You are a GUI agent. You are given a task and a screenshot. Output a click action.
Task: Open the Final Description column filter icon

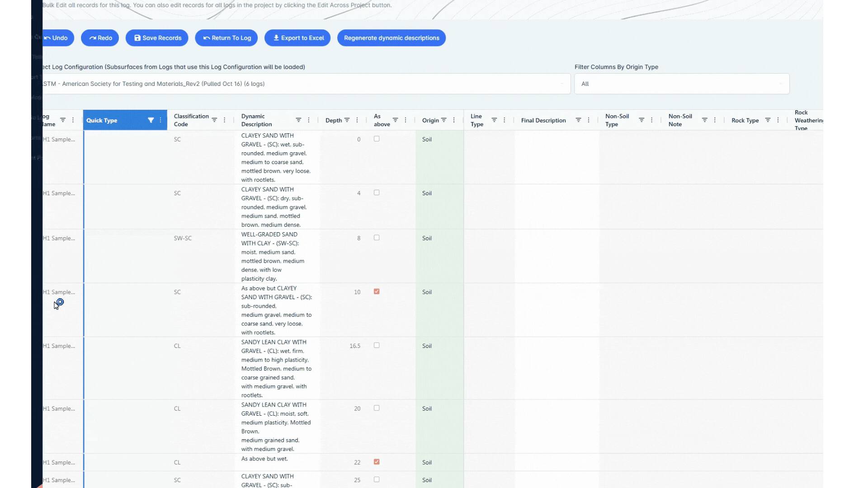click(x=578, y=120)
